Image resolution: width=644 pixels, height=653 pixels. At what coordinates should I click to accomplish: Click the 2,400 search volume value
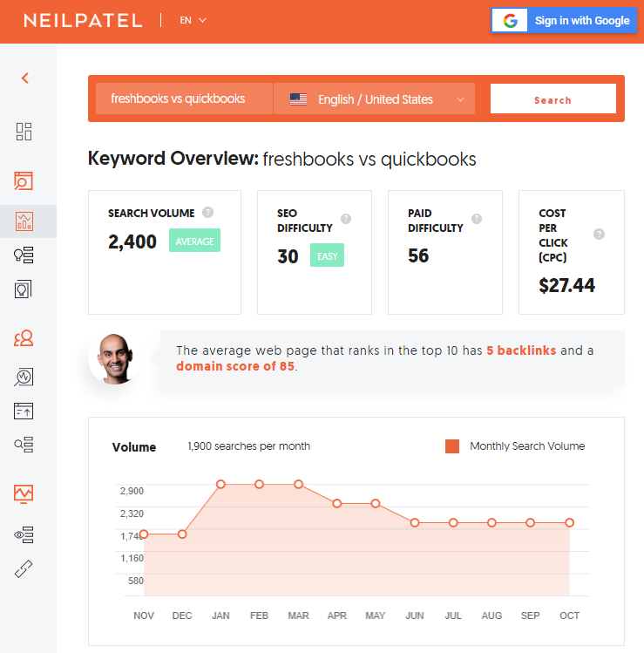click(x=132, y=241)
